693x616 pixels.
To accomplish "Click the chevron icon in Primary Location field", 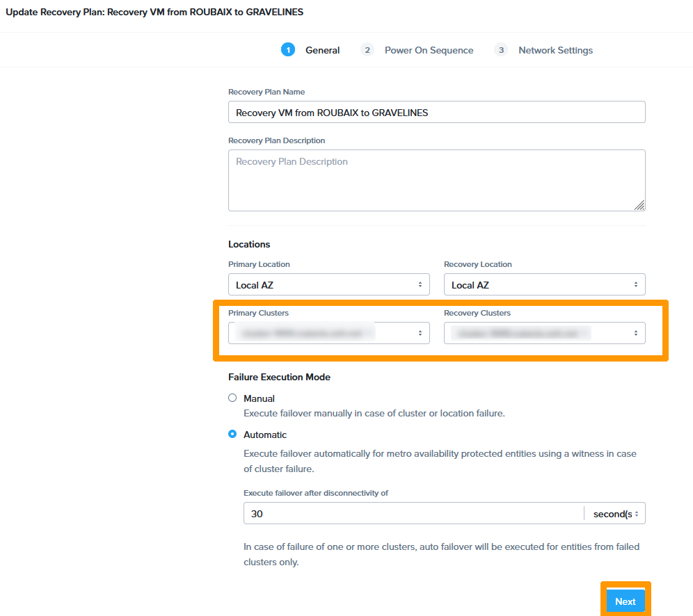I will coord(420,284).
